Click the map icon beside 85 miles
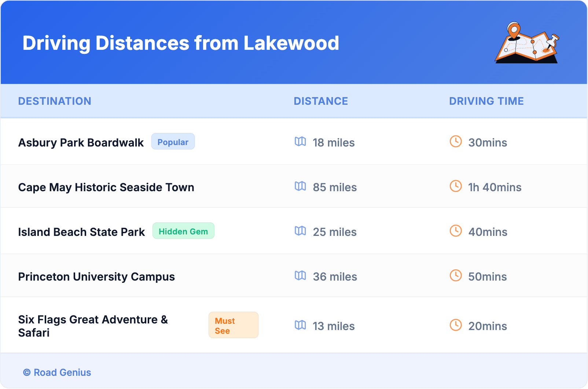Image resolution: width=588 pixels, height=389 pixels. (x=300, y=186)
